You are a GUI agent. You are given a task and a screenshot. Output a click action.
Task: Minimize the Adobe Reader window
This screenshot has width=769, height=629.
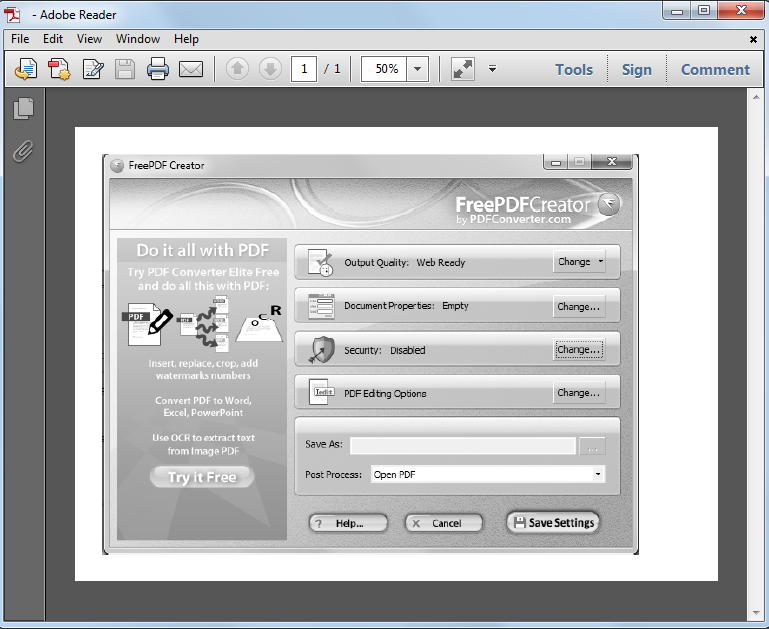(x=677, y=11)
